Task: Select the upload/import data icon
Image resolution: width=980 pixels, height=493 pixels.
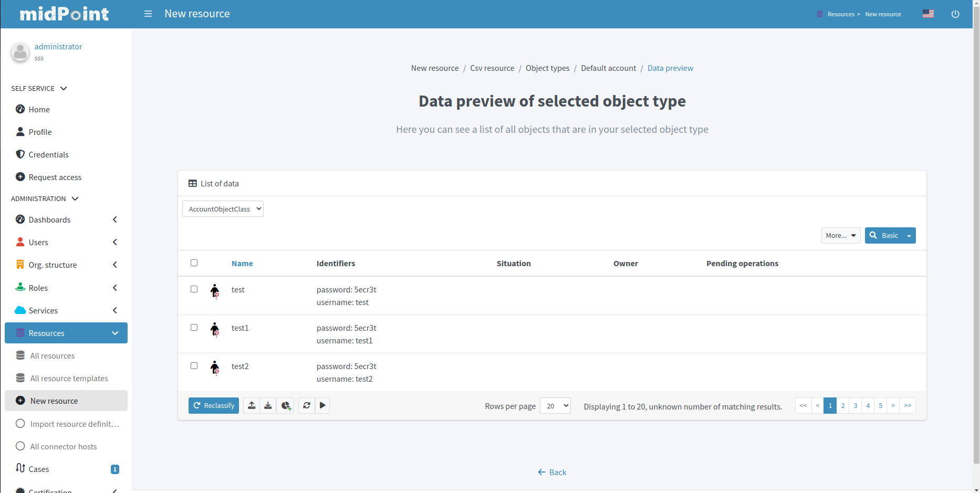Action: coord(251,405)
